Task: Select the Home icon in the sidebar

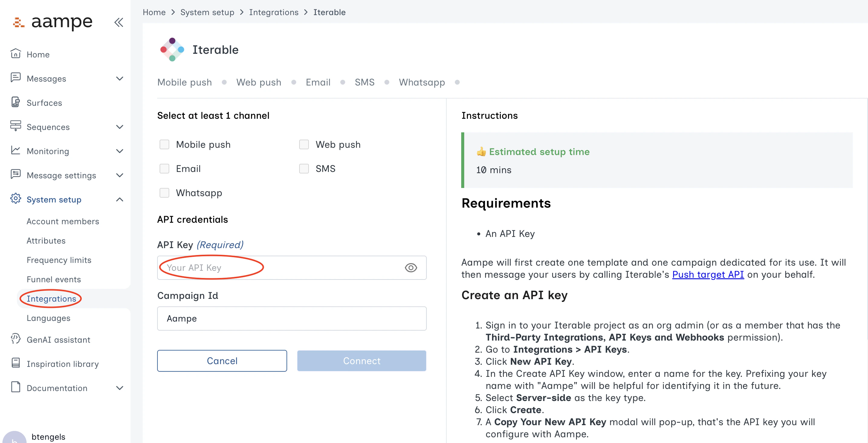Action: coord(15,53)
